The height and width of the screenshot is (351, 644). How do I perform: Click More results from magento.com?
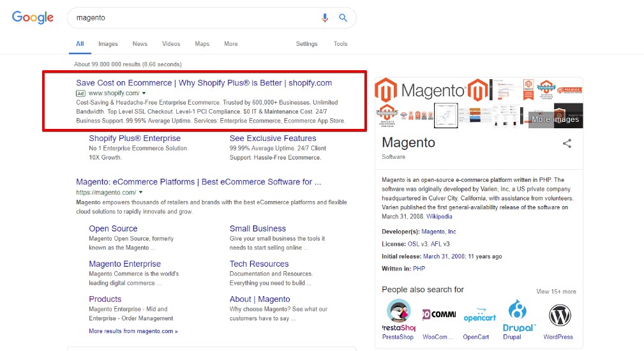click(133, 331)
